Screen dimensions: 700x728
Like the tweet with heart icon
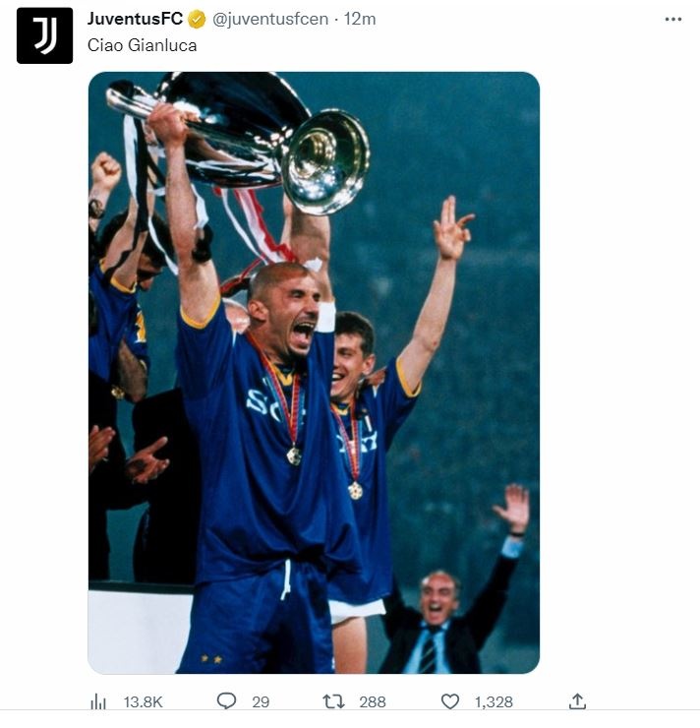(x=449, y=701)
